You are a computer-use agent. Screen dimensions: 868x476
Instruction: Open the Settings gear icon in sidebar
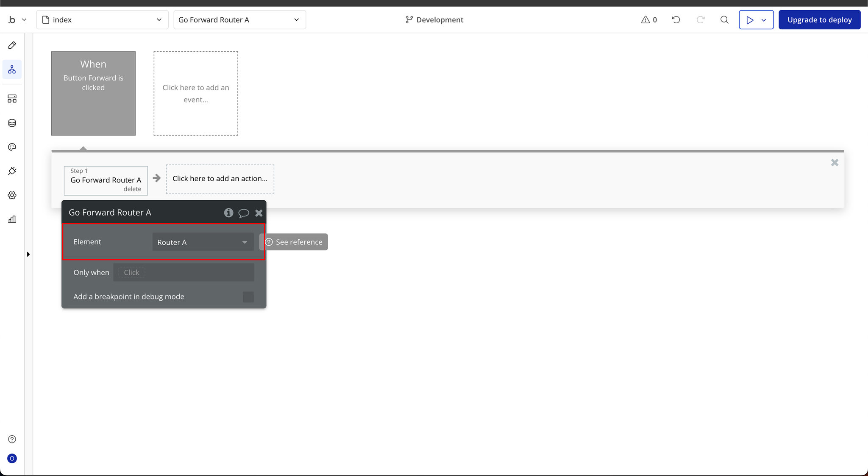(12, 195)
